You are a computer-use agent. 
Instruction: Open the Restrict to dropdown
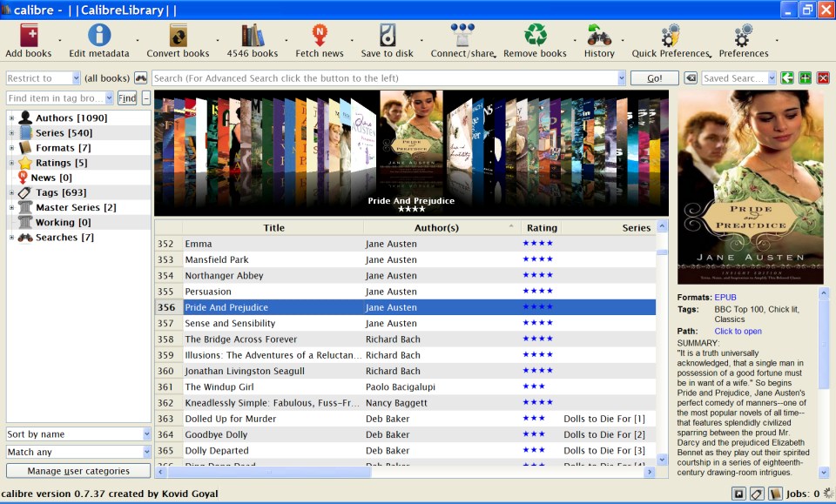coord(76,78)
